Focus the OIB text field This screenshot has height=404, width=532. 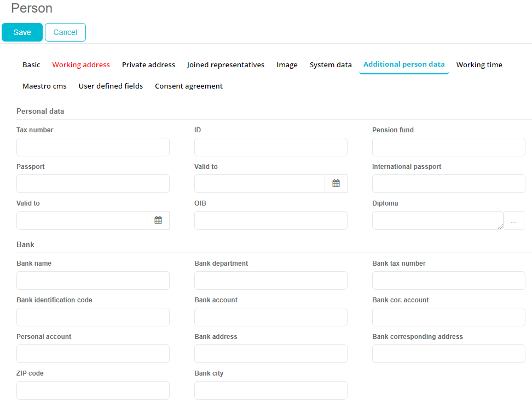(271, 220)
